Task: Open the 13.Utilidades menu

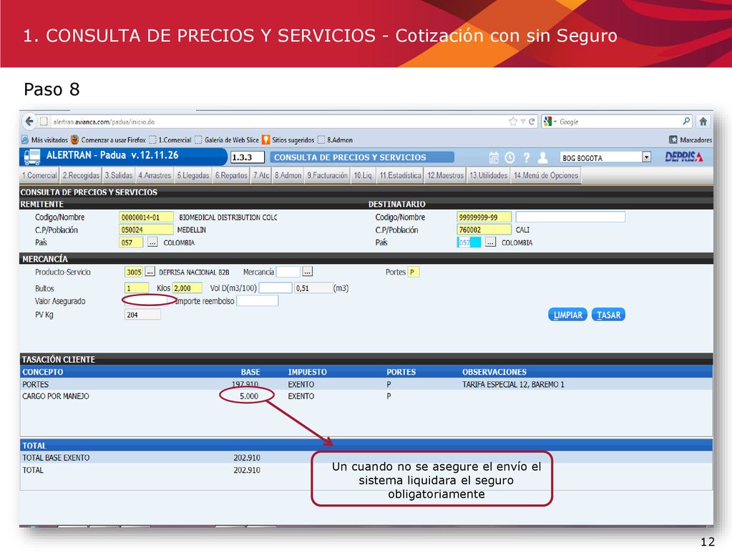Action: pyautogui.click(x=488, y=175)
